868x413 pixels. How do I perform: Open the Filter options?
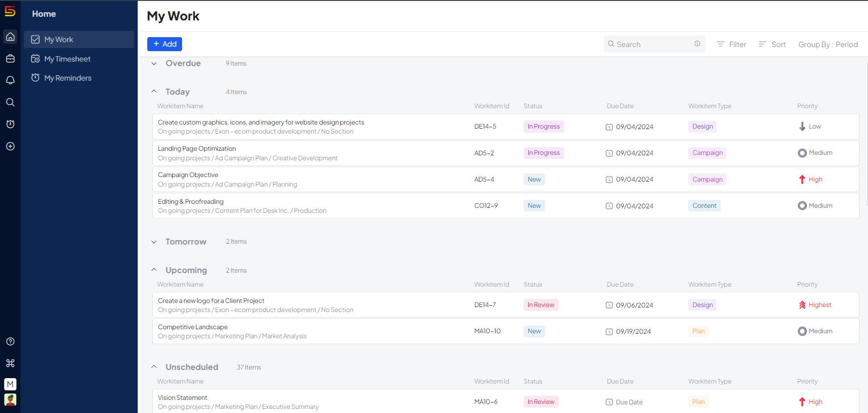[x=731, y=44]
